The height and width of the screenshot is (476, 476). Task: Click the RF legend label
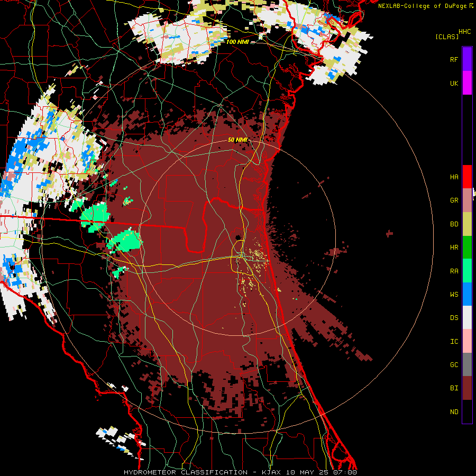[x=454, y=59]
